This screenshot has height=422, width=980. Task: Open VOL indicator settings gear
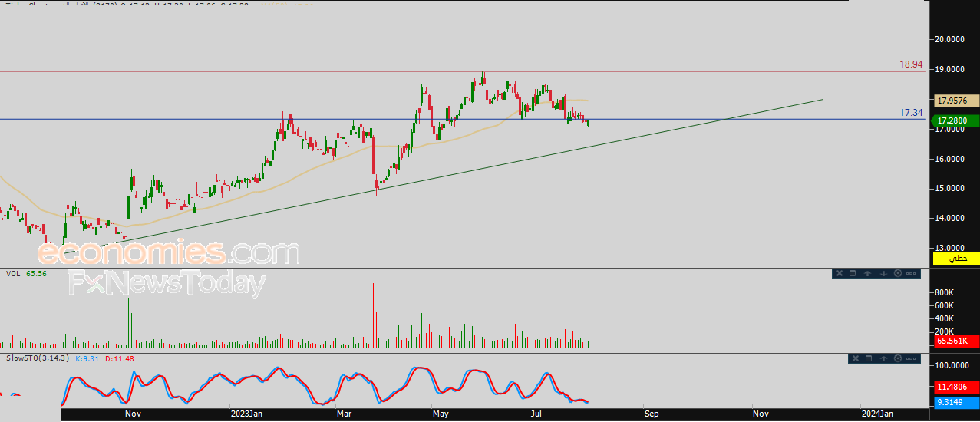[x=898, y=273]
